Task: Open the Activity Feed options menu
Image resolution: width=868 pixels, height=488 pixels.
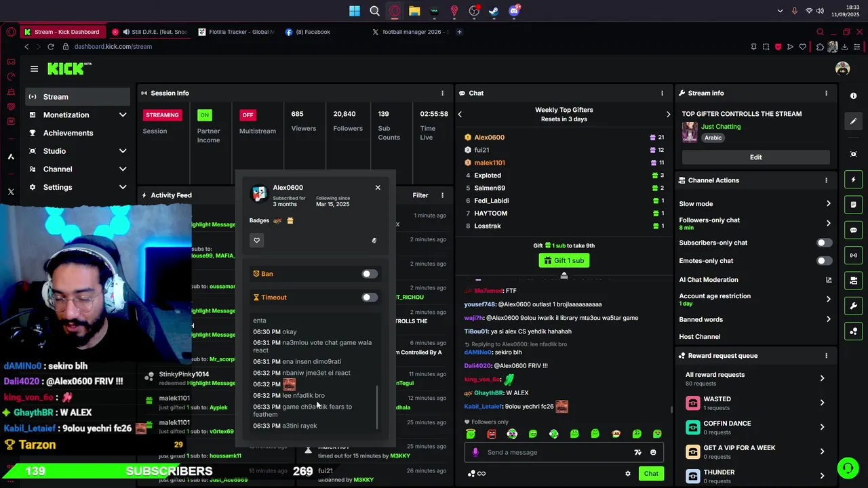Action: (x=443, y=195)
